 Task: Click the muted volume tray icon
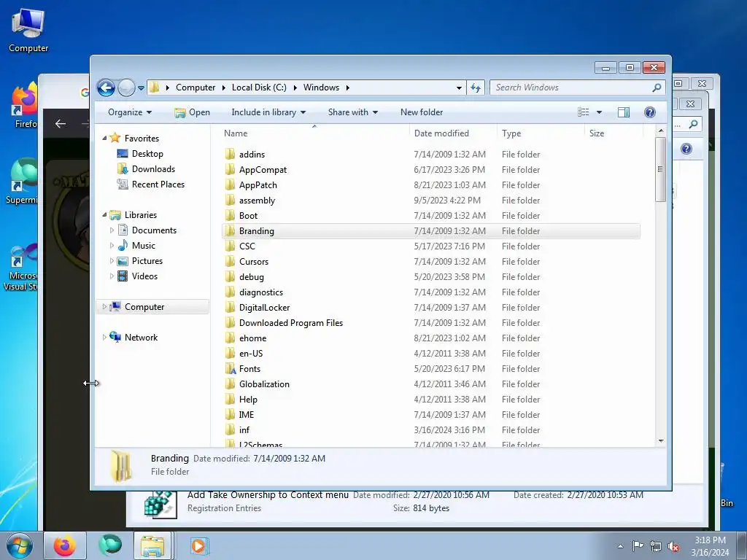[x=673, y=547]
